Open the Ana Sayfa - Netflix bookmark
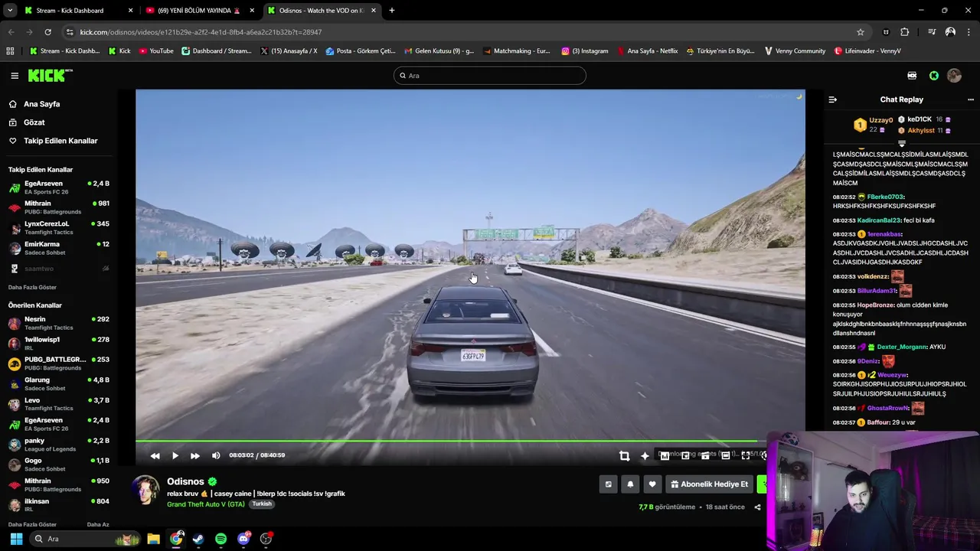This screenshot has width=980, height=551. coord(646,51)
